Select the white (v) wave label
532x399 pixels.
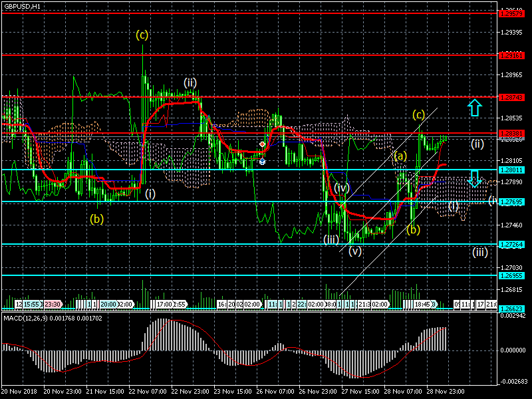point(355,251)
